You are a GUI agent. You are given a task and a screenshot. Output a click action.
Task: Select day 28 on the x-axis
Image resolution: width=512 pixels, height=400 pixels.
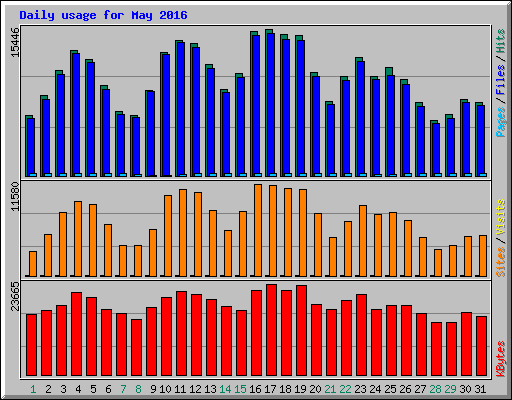pyautogui.click(x=435, y=389)
